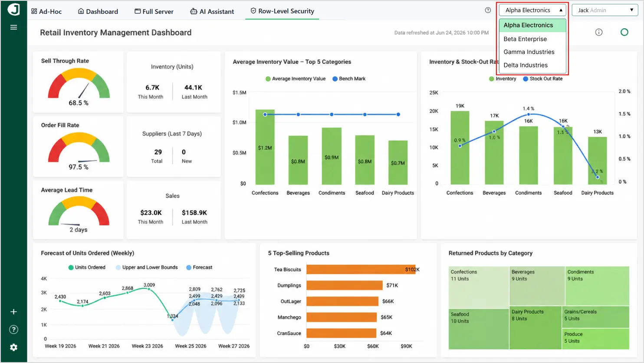Toggle Inventory legend item

point(503,79)
